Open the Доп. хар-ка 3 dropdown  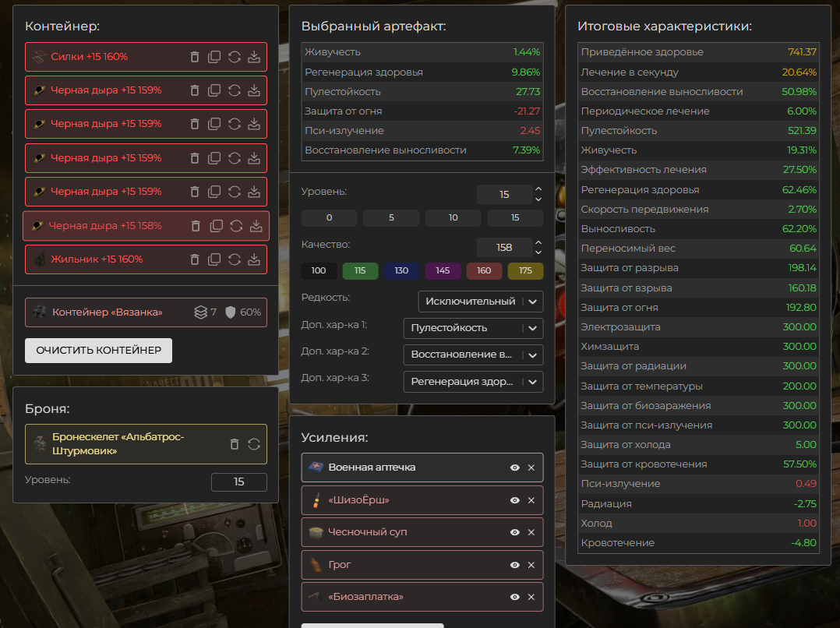click(473, 382)
